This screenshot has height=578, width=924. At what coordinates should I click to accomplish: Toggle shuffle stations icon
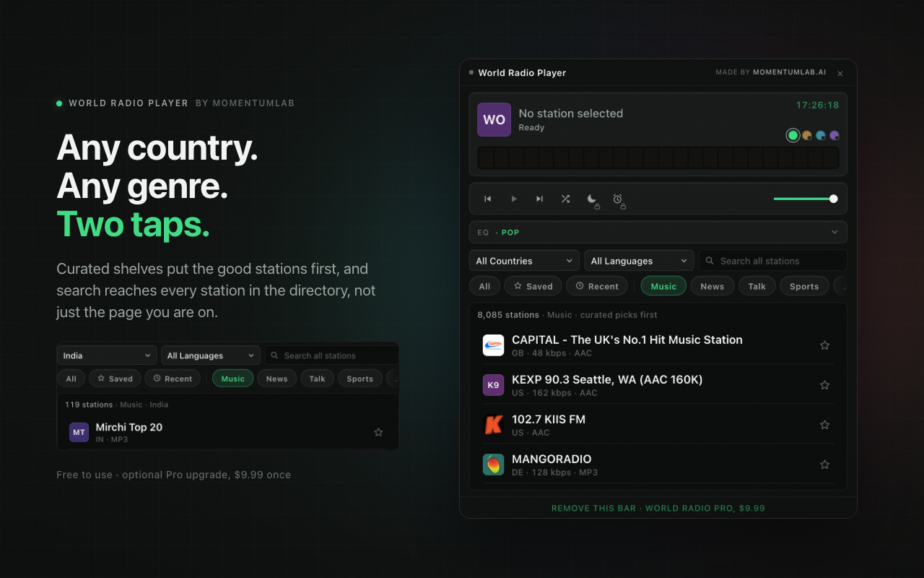[x=566, y=199]
